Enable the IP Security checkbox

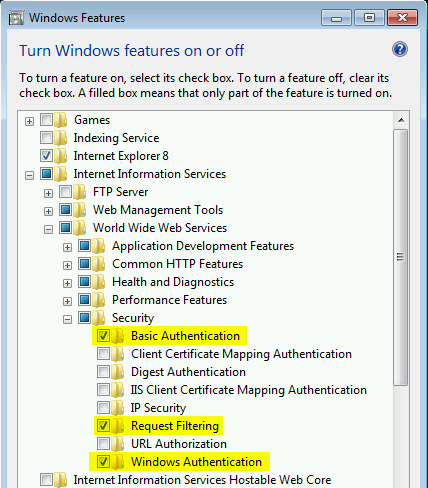(x=103, y=407)
